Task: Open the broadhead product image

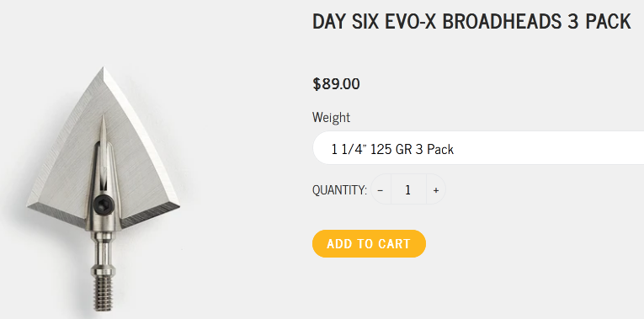Action: (104, 189)
